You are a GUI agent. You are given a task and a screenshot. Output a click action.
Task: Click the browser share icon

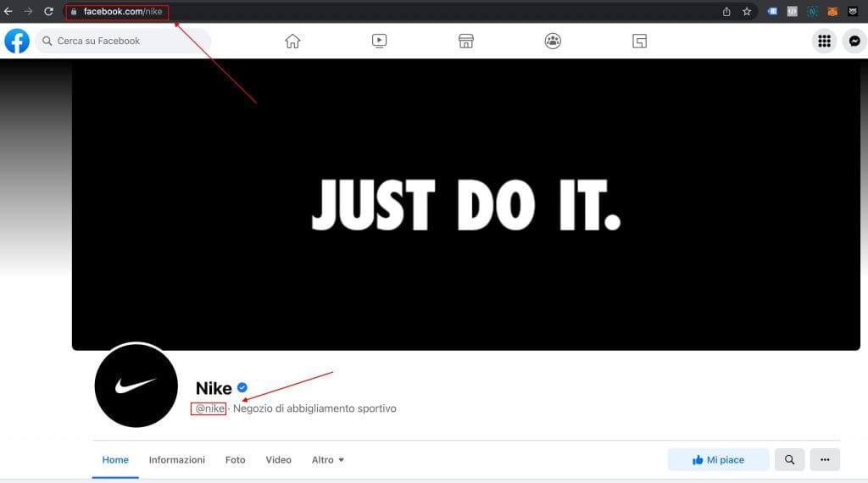pyautogui.click(x=726, y=12)
